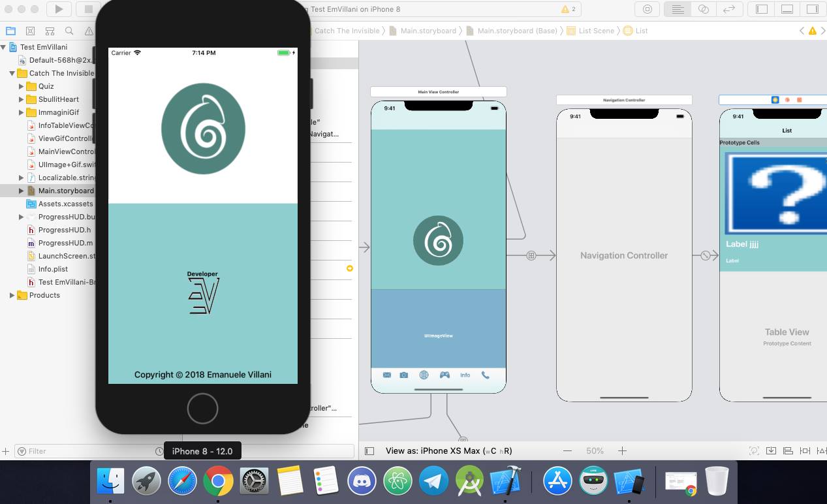The height and width of the screenshot is (504, 827).
Task: Click Info tab item in storyboard
Action: click(x=465, y=375)
